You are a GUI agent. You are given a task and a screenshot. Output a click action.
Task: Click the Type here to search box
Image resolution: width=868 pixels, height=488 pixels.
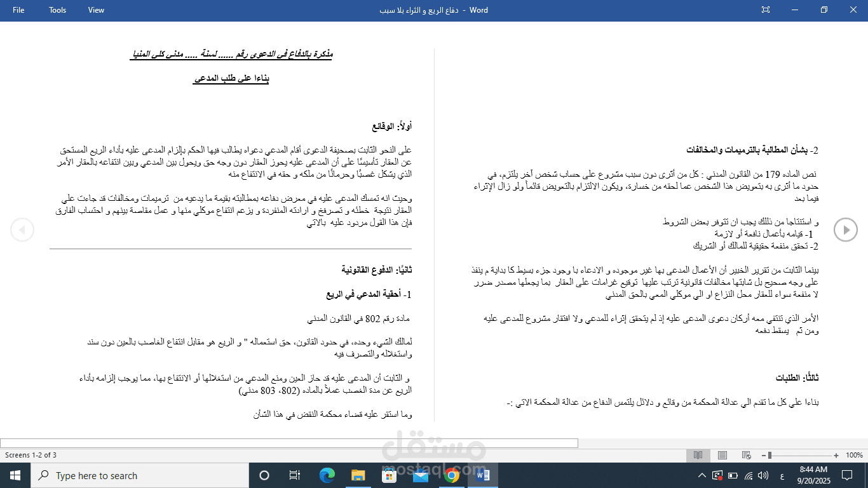[140, 475]
